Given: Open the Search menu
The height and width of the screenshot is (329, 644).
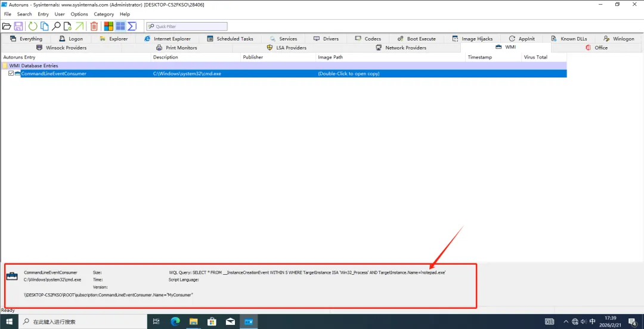Looking at the screenshot, I should [24, 14].
